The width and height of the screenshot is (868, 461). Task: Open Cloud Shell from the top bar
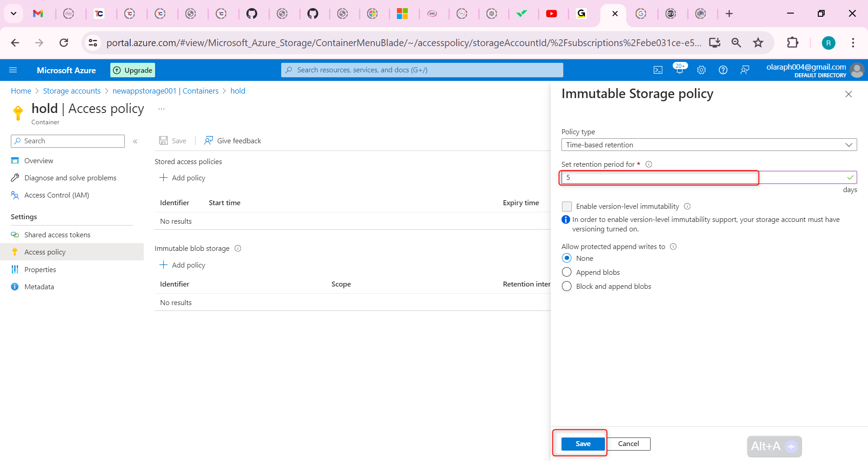[658, 70]
